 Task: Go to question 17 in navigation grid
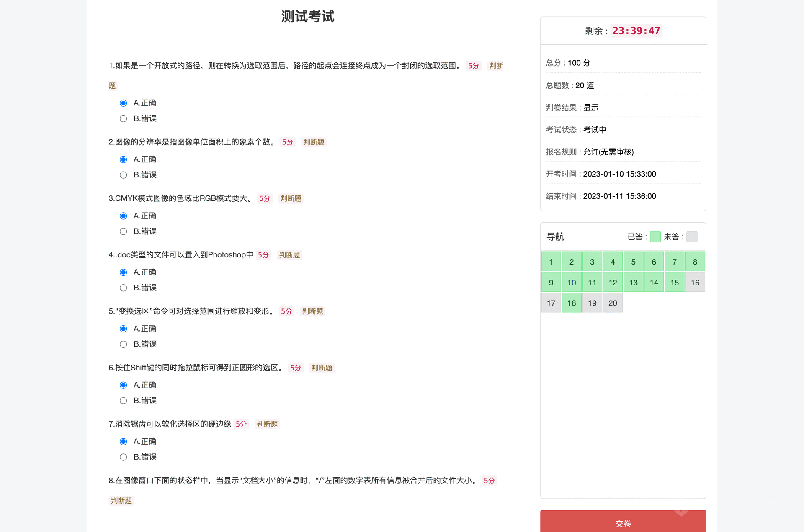[551, 303]
